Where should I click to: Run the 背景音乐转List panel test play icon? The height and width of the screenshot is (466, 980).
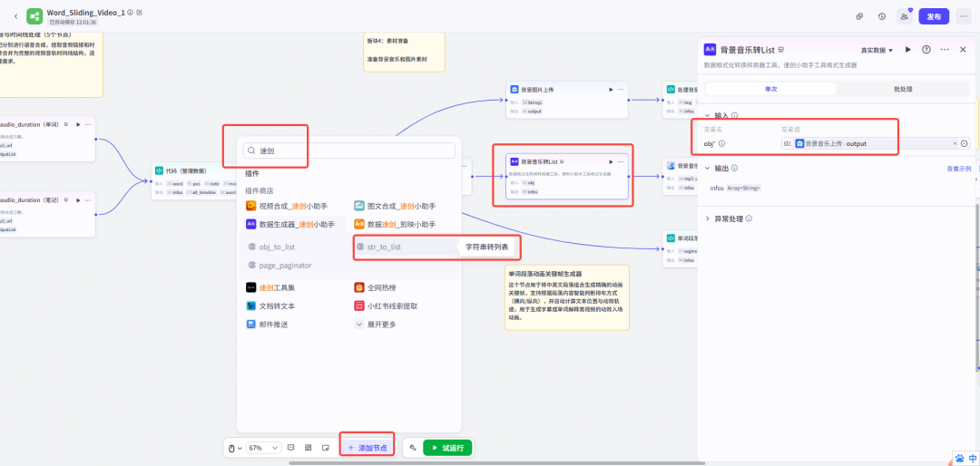[908, 49]
